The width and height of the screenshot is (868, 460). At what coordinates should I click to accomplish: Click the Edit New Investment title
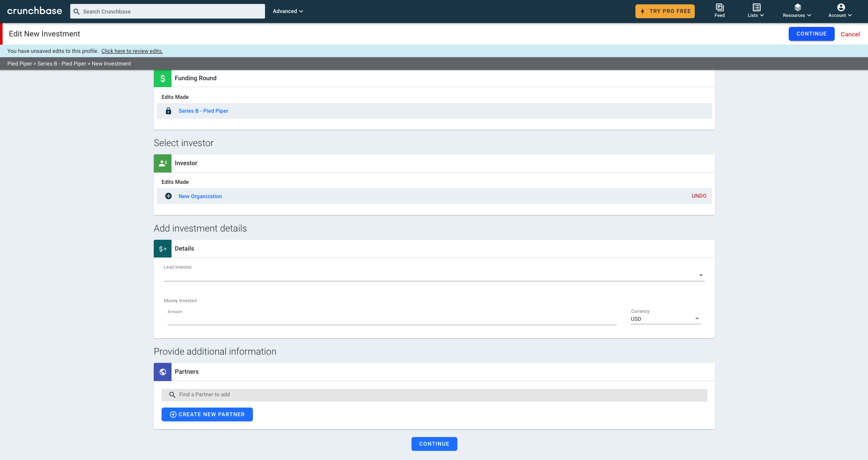(x=45, y=34)
